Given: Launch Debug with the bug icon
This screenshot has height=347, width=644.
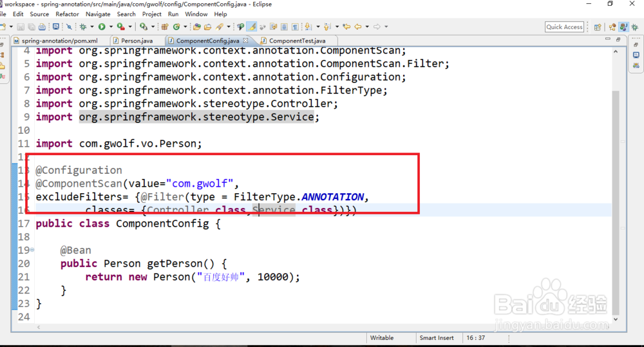Looking at the screenshot, I should (x=83, y=26).
